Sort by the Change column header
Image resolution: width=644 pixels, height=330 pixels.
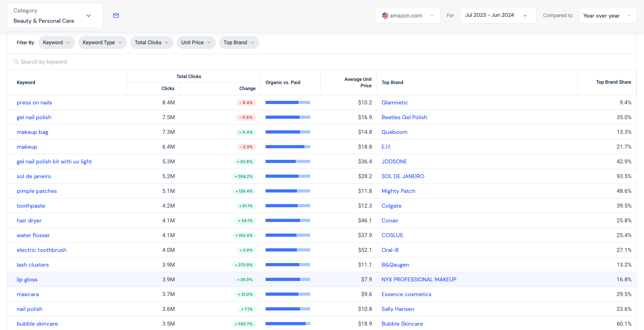(x=247, y=88)
